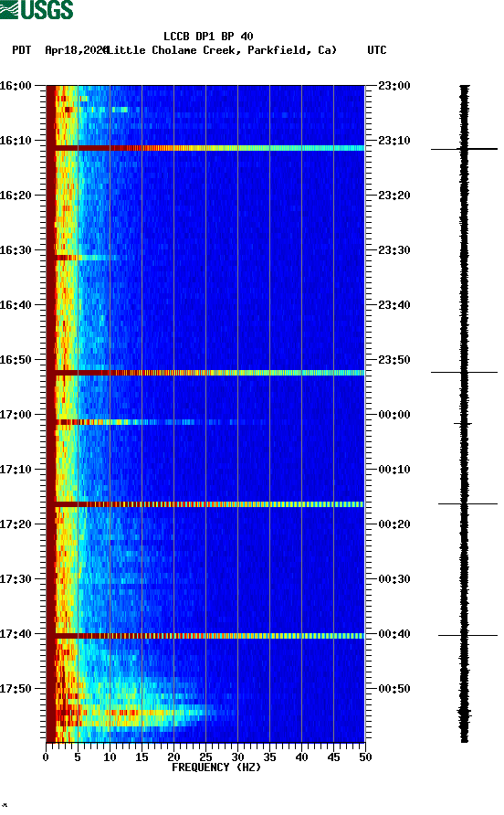This screenshot has height=815, width=504.
Task: Click the 16:30 PDT time label
Action: [16, 250]
